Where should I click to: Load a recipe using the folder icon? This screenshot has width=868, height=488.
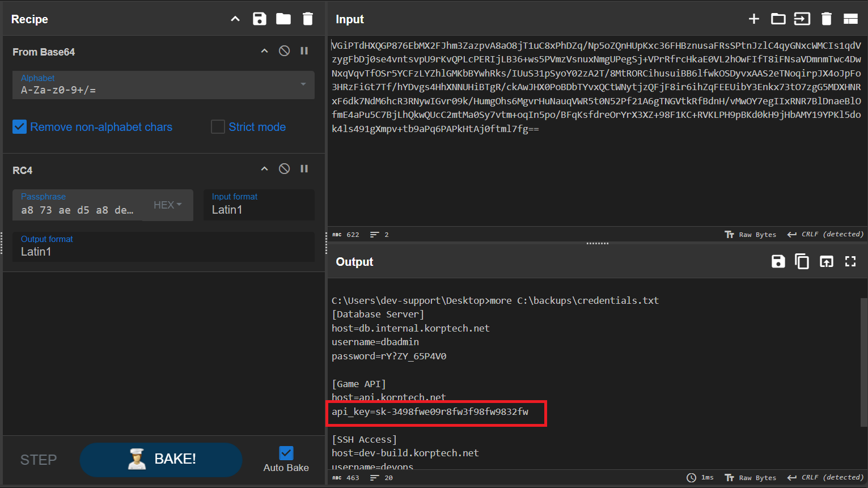tap(283, 19)
